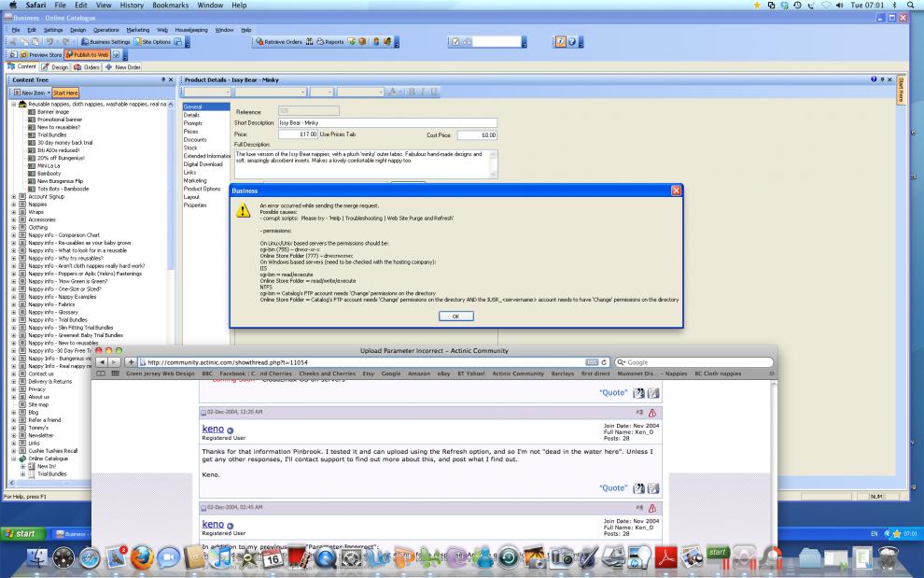Toggle the Content Tree auto-hide pin
924x578 pixels.
[x=161, y=80]
